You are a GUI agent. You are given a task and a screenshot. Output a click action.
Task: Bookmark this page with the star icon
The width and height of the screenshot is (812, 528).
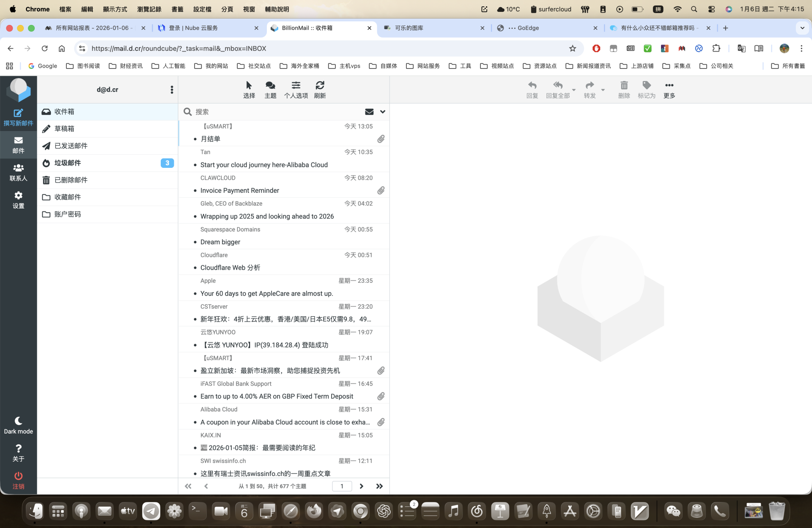pos(573,49)
